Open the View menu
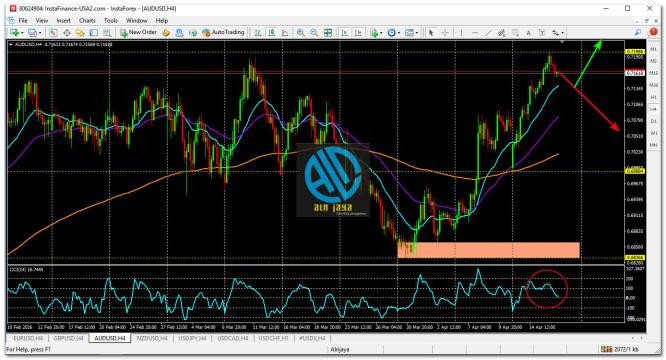The width and height of the screenshot is (666, 360). pos(42,20)
